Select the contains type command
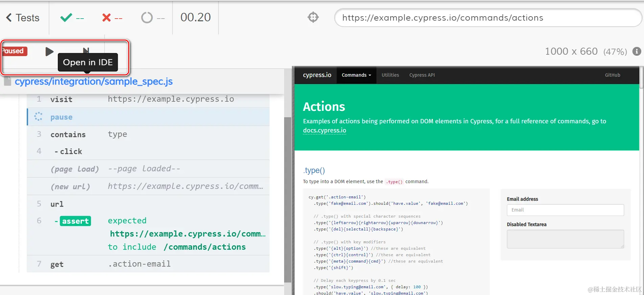Screen dimensions: 644x295 [148, 134]
